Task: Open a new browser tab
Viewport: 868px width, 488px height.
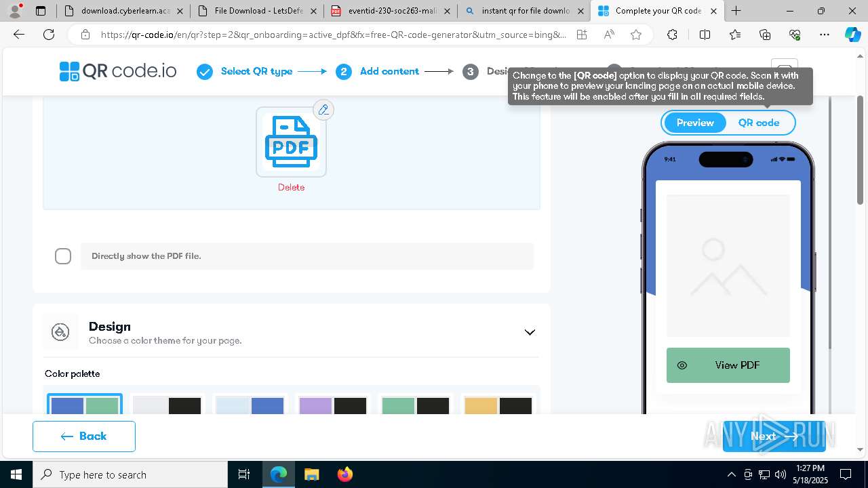Action: click(736, 11)
